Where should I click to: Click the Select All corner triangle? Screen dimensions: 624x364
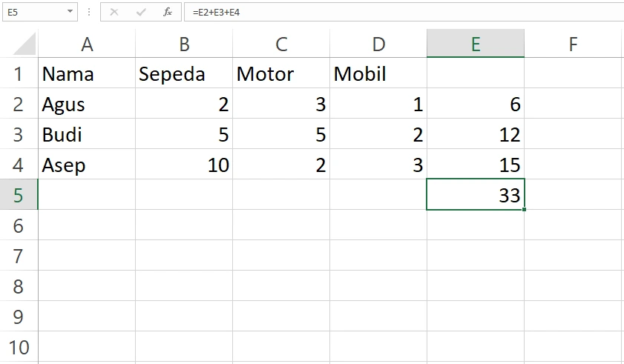pyautogui.click(x=24, y=44)
